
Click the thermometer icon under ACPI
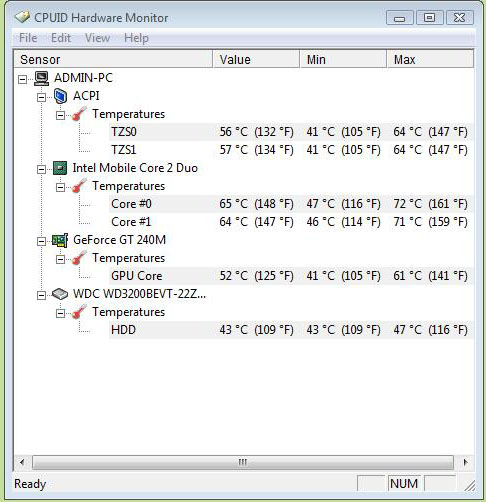(79, 114)
